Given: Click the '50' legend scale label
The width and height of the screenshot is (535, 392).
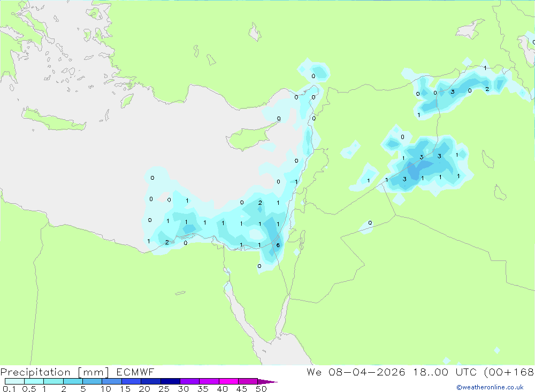Looking at the screenshot, I should coord(261,389).
